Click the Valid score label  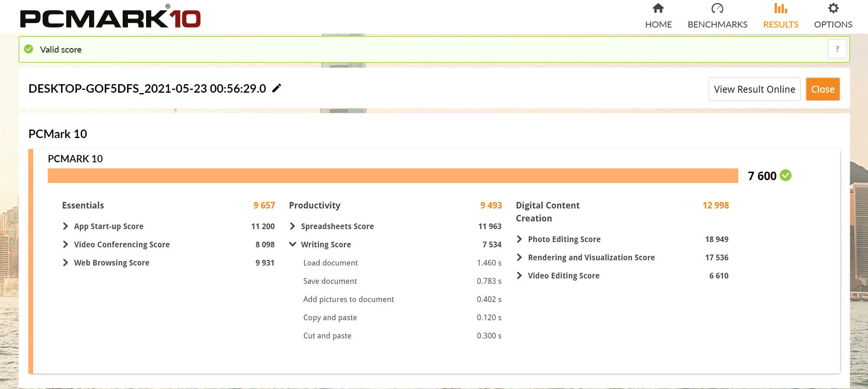point(61,49)
